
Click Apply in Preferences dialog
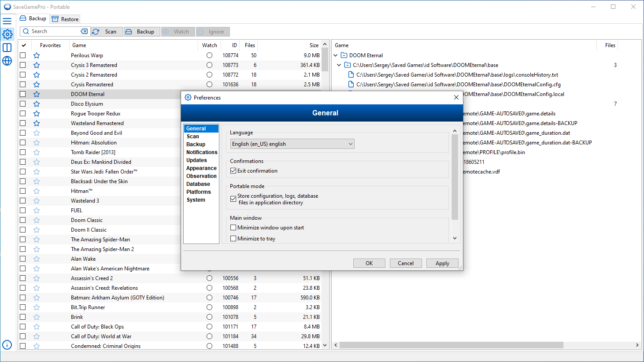(442, 263)
